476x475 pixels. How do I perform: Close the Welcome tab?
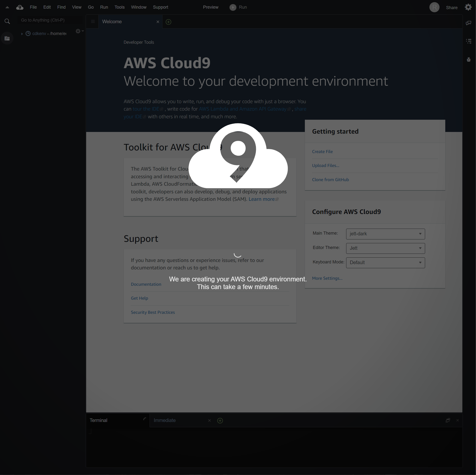(x=158, y=22)
